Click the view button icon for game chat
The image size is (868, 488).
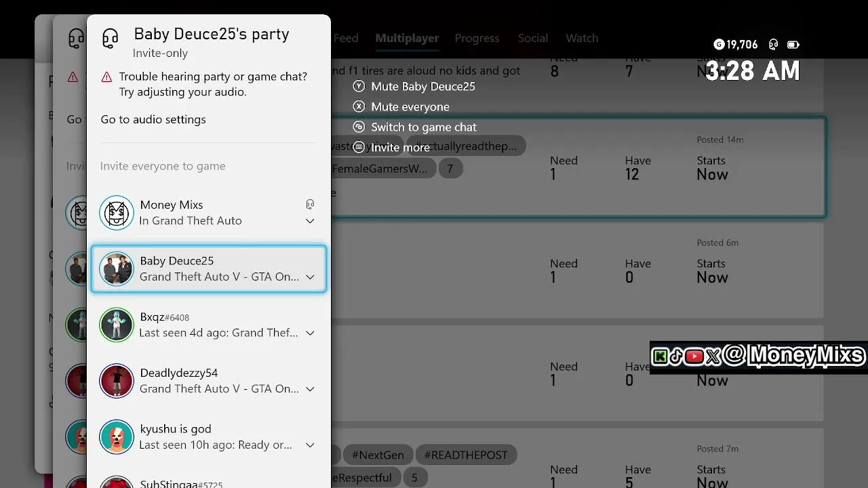coord(359,127)
